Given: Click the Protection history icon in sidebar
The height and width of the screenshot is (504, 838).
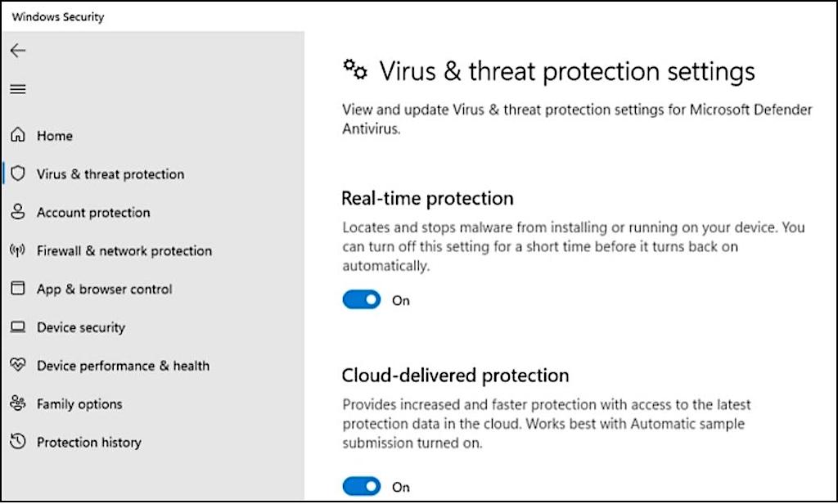Looking at the screenshot, I should click(x=17, y=442).
